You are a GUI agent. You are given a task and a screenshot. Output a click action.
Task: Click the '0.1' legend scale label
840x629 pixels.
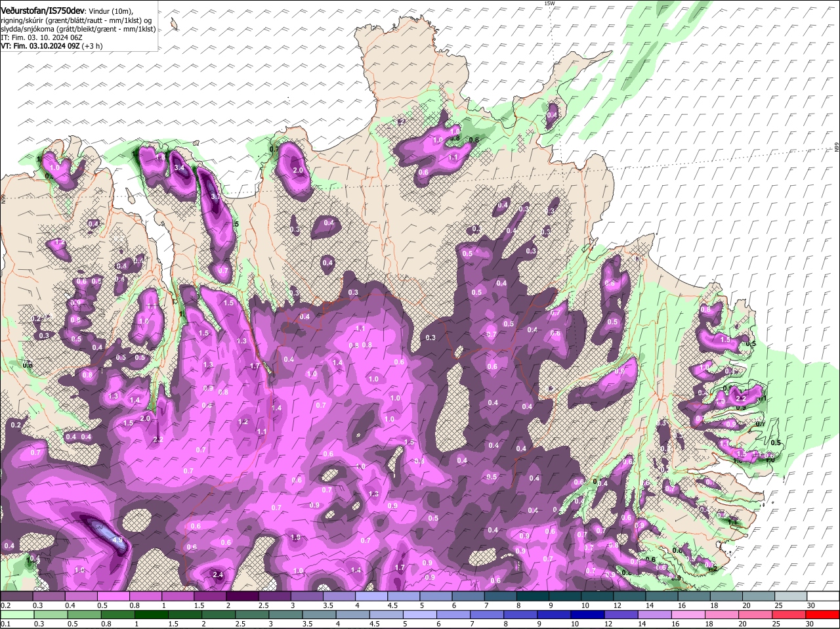click(5, 623)
